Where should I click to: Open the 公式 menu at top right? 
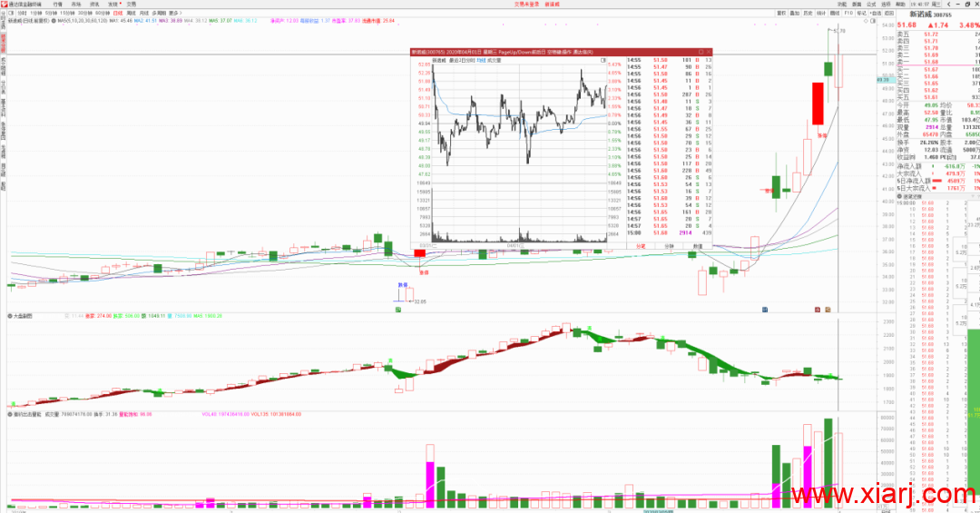tap(871, 5)
